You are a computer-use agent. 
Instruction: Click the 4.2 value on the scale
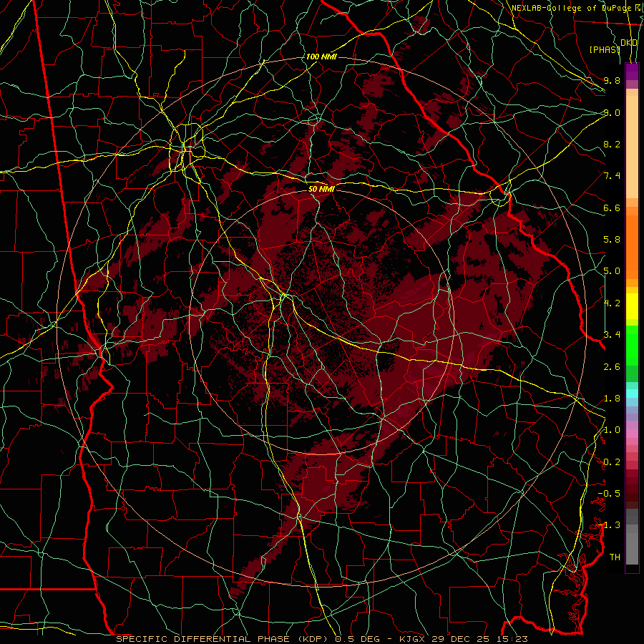coord(612,303)
